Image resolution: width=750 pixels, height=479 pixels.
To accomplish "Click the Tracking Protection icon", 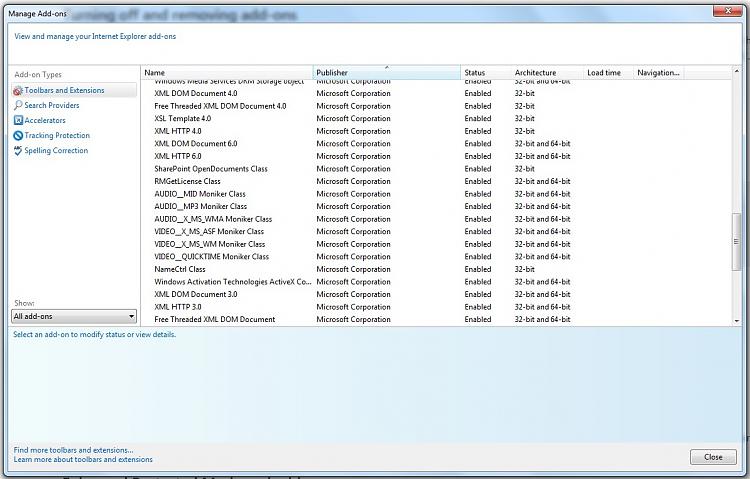I will tap(18, 135).
